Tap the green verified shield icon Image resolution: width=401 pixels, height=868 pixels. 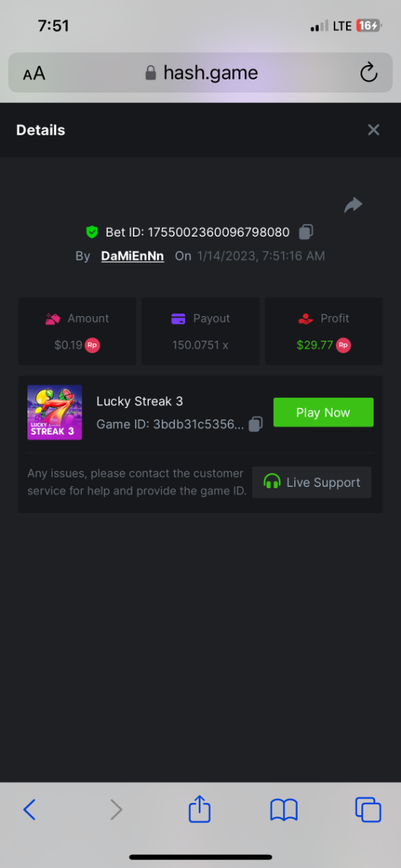(x=92, y=232)
